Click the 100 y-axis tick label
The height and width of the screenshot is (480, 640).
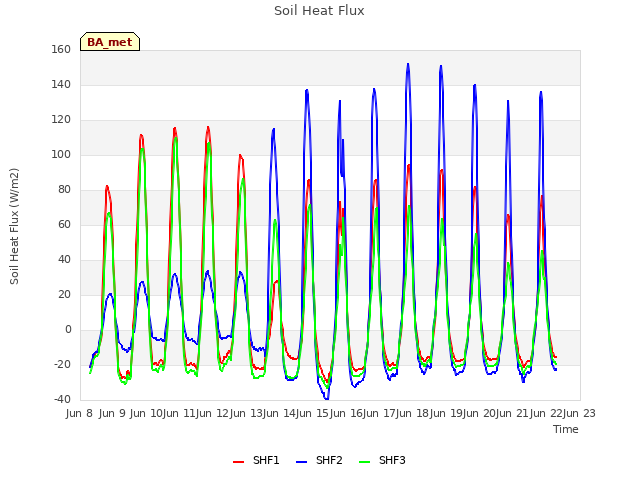coord(61,154)
